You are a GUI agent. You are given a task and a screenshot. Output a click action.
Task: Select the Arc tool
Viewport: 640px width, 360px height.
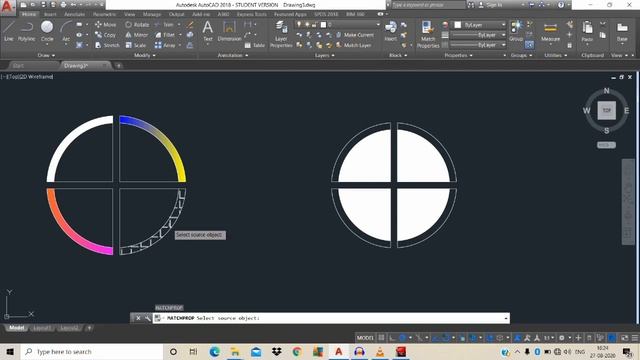coord(66,31)
